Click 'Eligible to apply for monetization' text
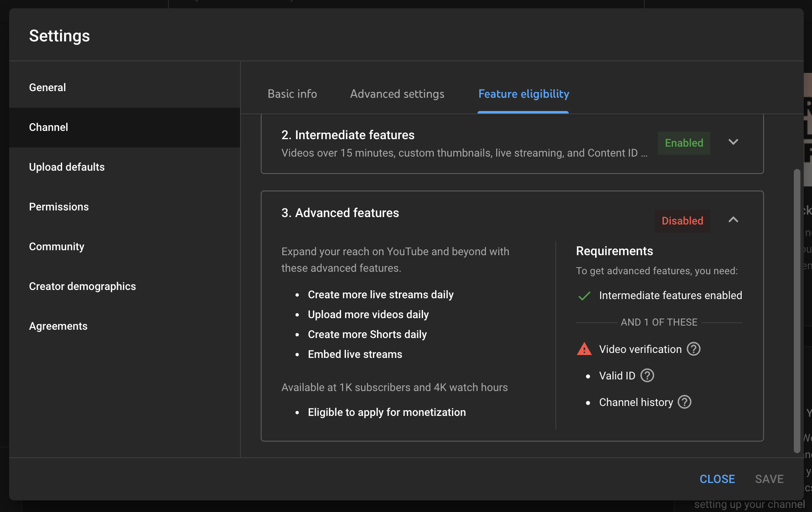This screenshot has width=812, height=512. pos(387,412)
